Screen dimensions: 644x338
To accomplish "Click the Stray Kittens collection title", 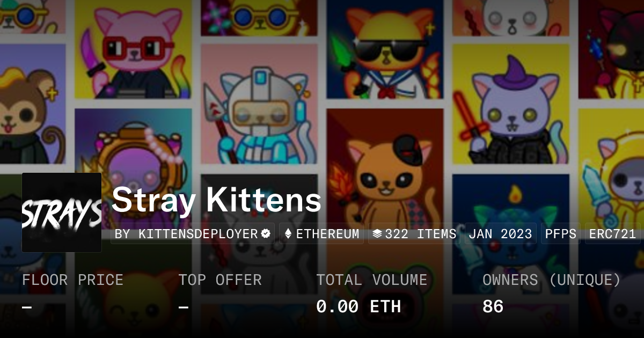I will click(217, 200).
